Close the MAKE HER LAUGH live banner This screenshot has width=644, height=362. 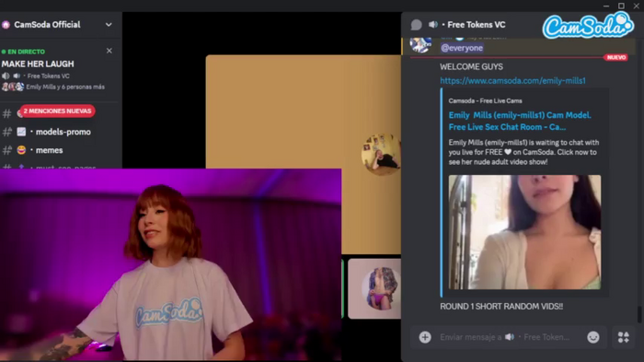109,51
